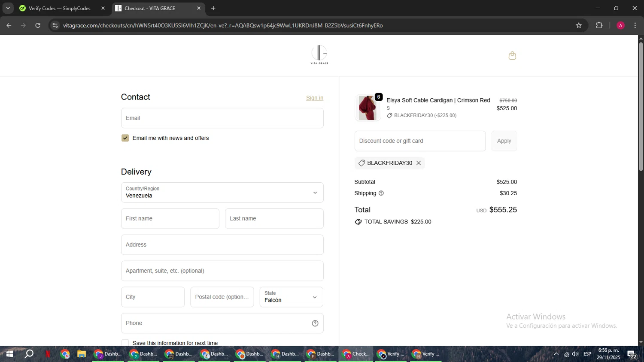Open the taskbar clock and date
This screenshot has height=362, width=644.
point(608,354)
